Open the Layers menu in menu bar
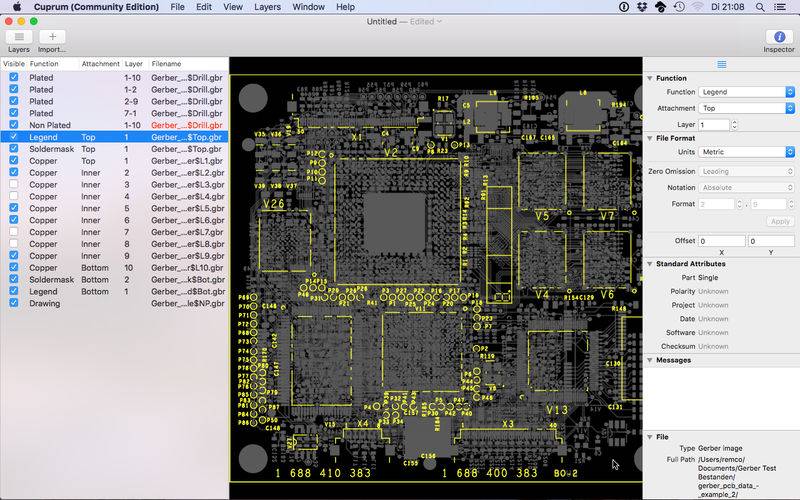This screenshot has height=500, width=800. [267, 7]
